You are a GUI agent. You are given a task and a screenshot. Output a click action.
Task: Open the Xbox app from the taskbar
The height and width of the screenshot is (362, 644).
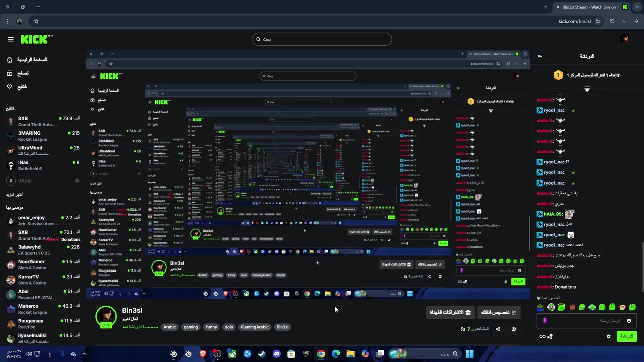(x=232, y=354)
